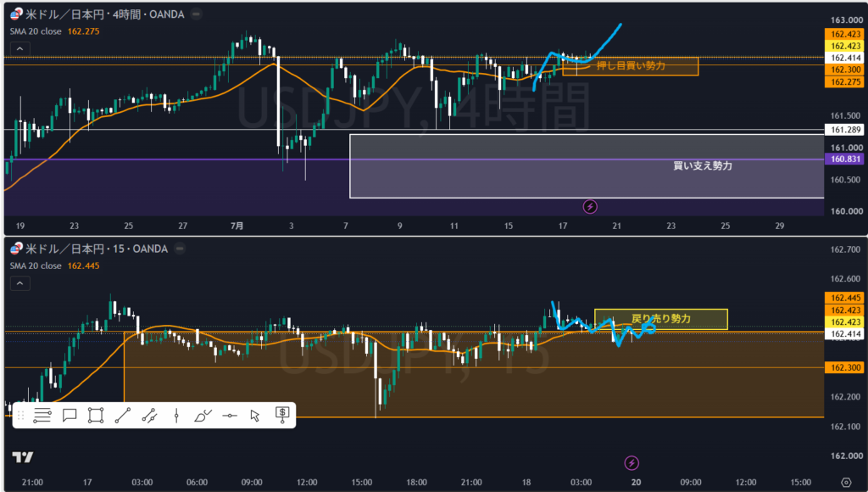
Task: Click the 162.445 orange price label on the 15-minute axis
Action: coord(845,298)
